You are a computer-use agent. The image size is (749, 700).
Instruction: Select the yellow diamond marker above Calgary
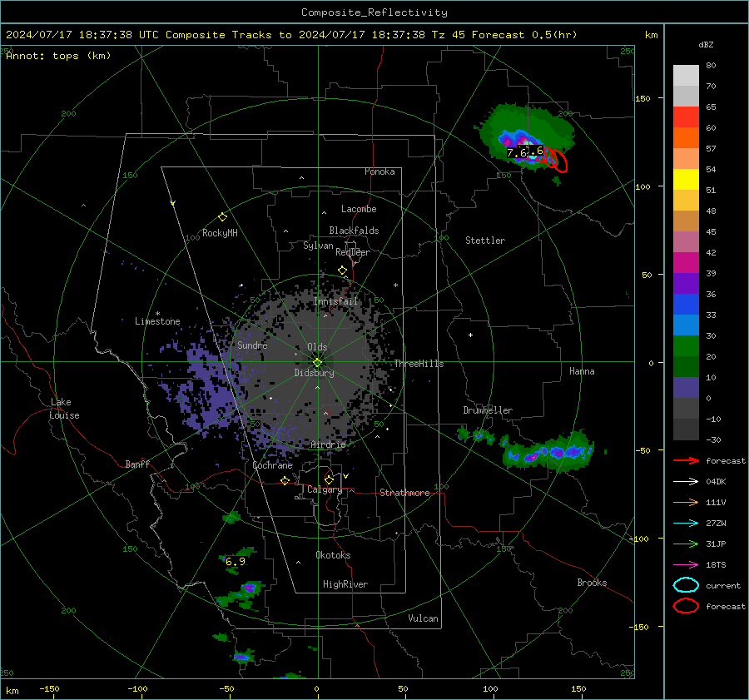(329, 479)
